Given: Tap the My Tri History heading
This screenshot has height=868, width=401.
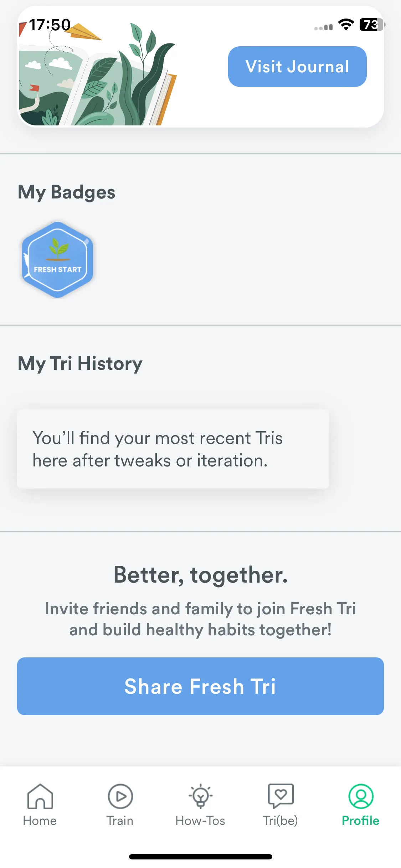Looking at the screenshot, I should click(x=80, y=364).
